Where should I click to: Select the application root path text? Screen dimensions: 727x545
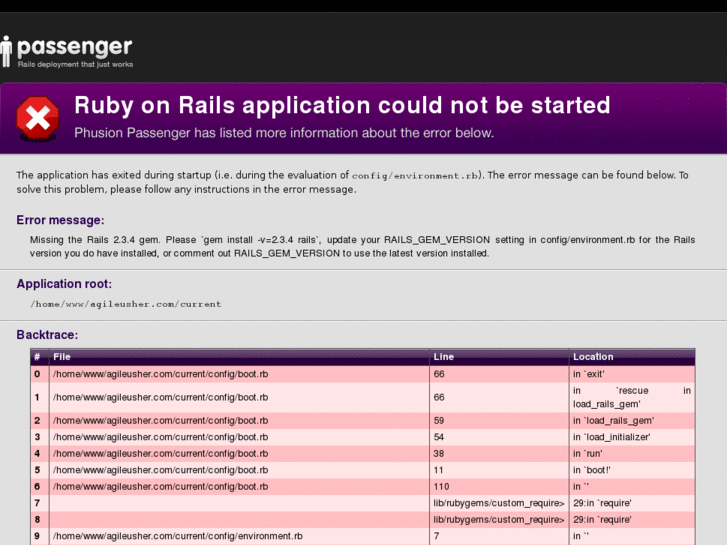tap(126, 304)
